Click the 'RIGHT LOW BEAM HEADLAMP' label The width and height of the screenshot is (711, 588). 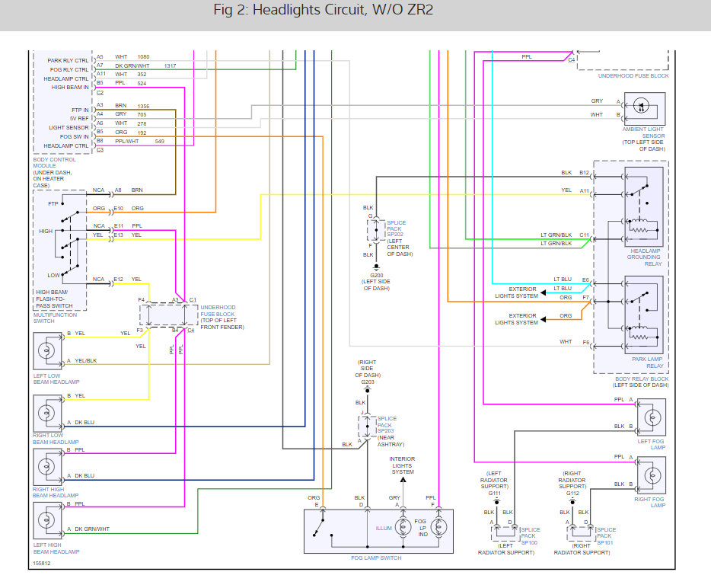(56, 439)
